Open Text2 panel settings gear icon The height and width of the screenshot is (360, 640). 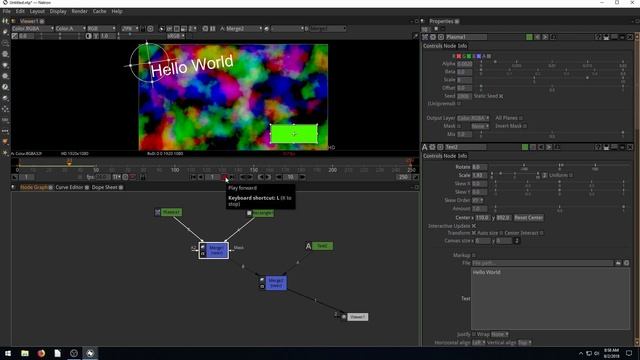pyautogui.click(x=432, y=147)
